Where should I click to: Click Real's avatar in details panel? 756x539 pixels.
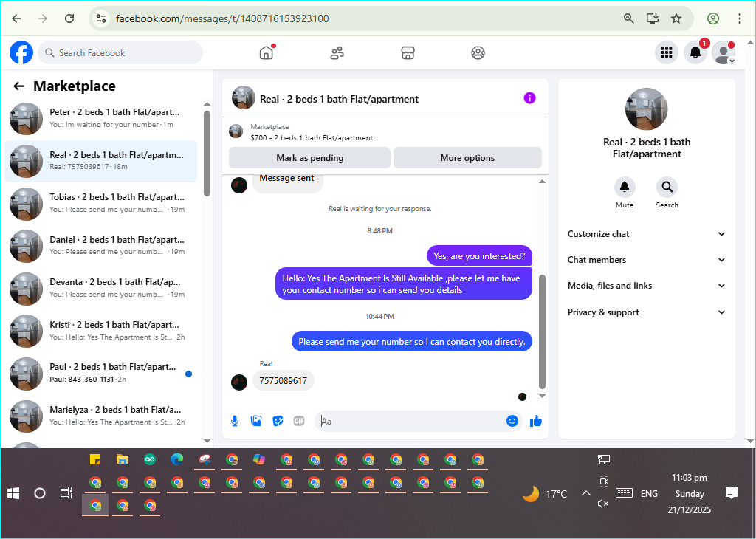647,109
